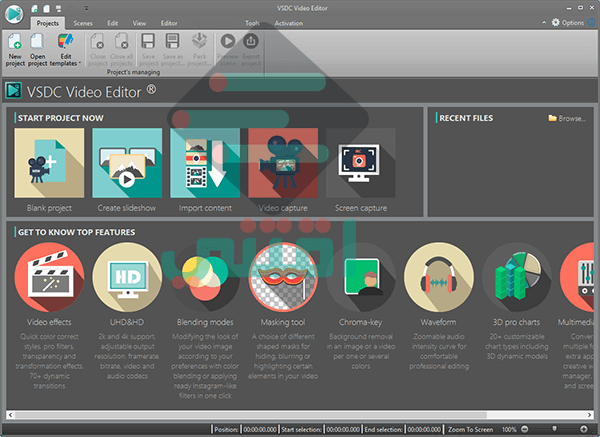Select Import content tile
600x437 pixels.
(205, 163)
